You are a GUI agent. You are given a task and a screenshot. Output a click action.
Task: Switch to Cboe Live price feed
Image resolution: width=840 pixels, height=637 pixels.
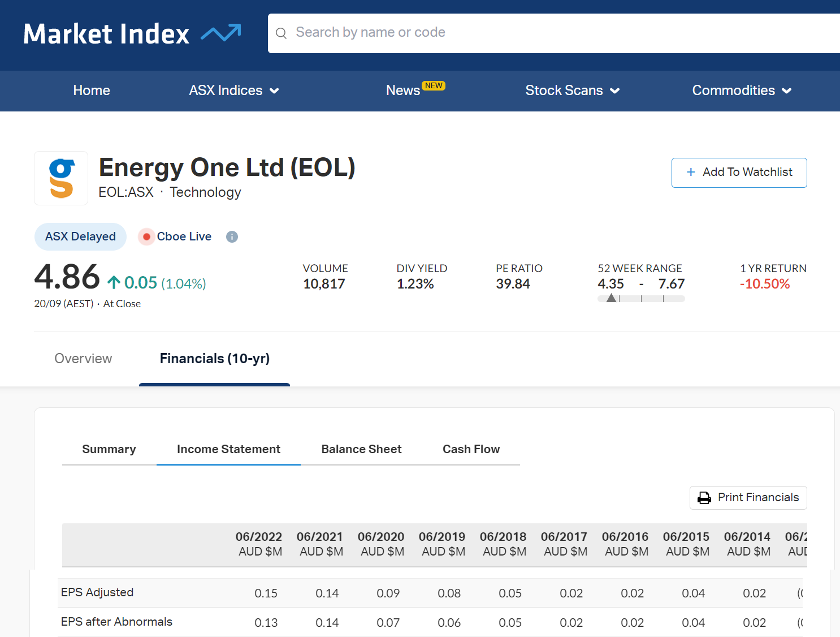click(x=176, y=236)
